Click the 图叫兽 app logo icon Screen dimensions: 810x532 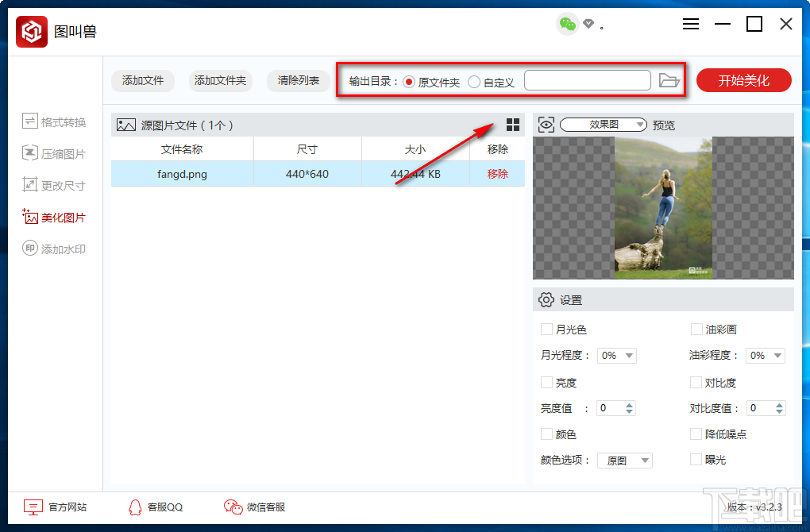pyautogui.click(x=32, y=32)
